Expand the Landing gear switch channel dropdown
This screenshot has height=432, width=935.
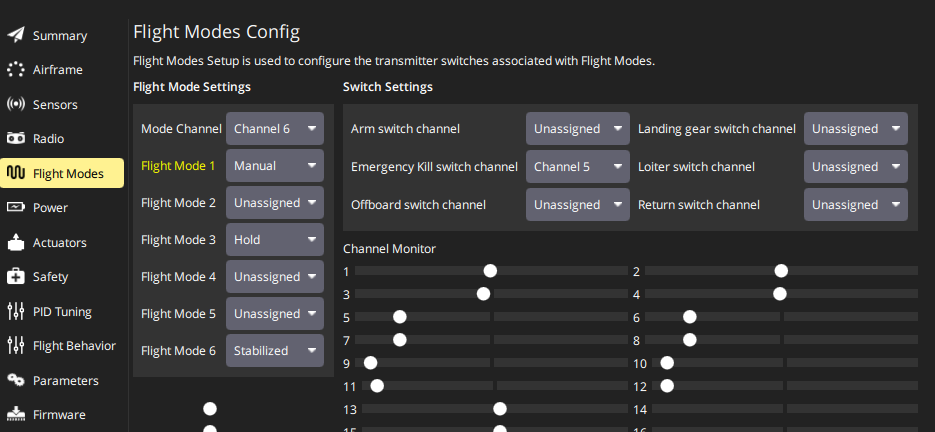click(856, 129)
